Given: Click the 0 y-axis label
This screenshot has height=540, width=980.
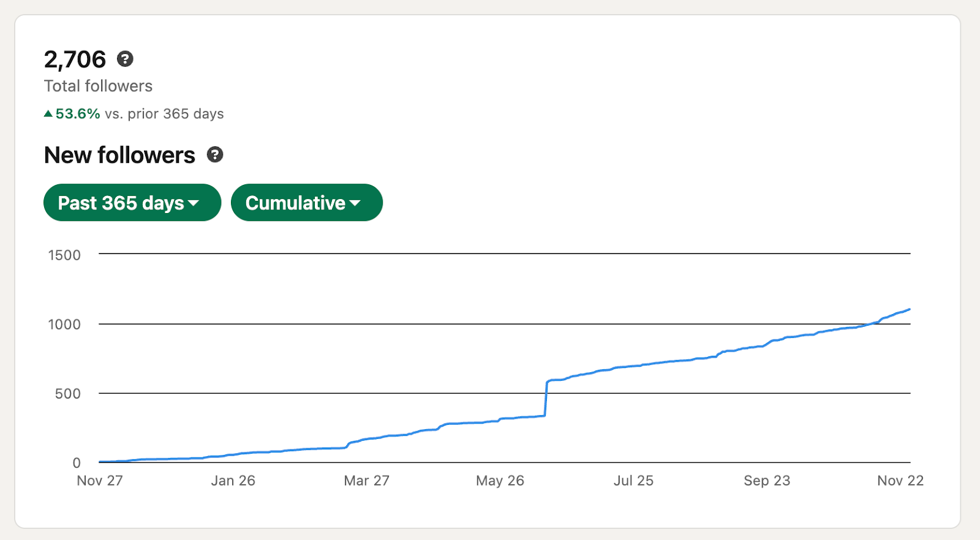Looking at the screenshot, I should pos(77,462).
